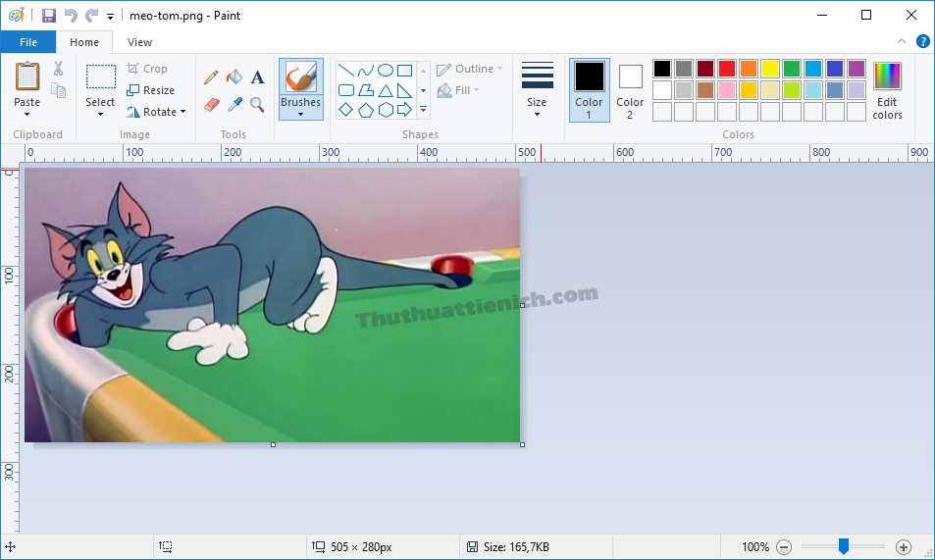Activate the Color 1 selector
This screenshot has width=935, height=560.
click(x=589, y=89)
